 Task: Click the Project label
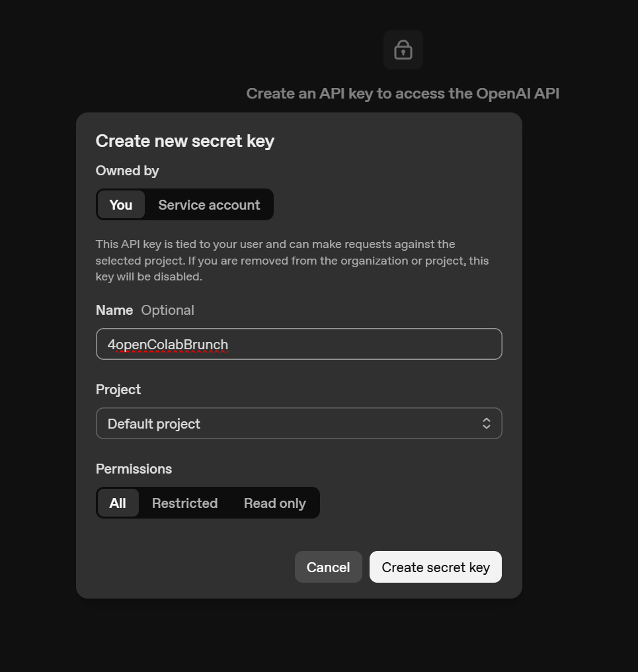(x=118, y=390)
